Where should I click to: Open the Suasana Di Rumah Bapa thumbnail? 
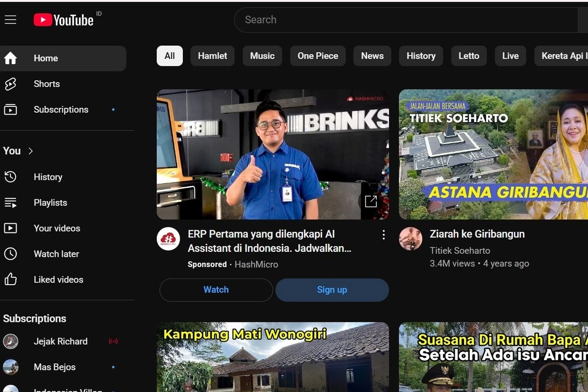493,357
